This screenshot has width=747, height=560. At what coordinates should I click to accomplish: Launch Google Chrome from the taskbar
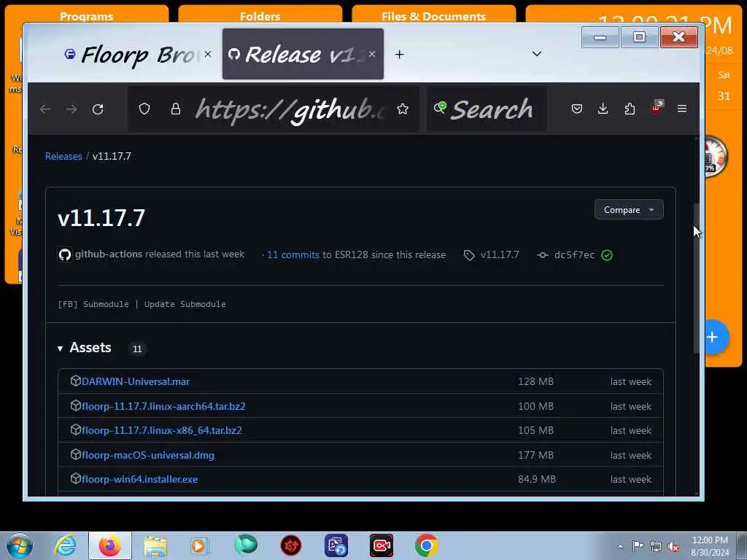426,545
